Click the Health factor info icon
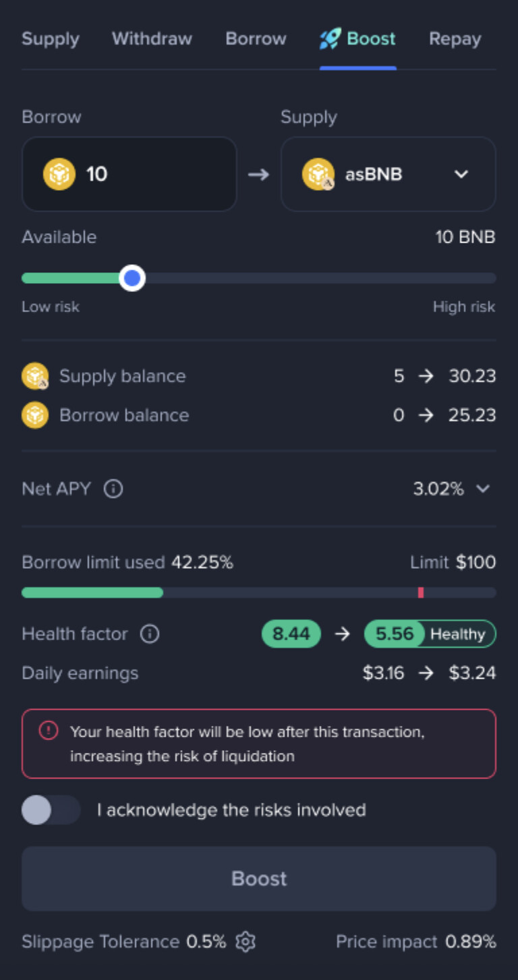 (150, 634)
